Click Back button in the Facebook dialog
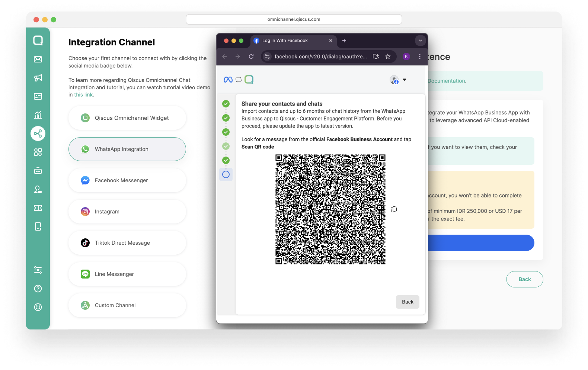 coord(408,302)
